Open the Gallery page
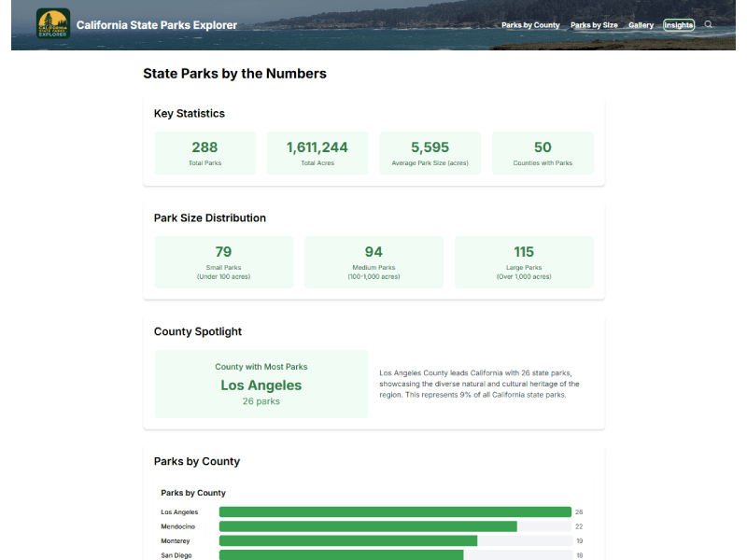The width and height of the screenshot is (747, 560). (641, 25)
